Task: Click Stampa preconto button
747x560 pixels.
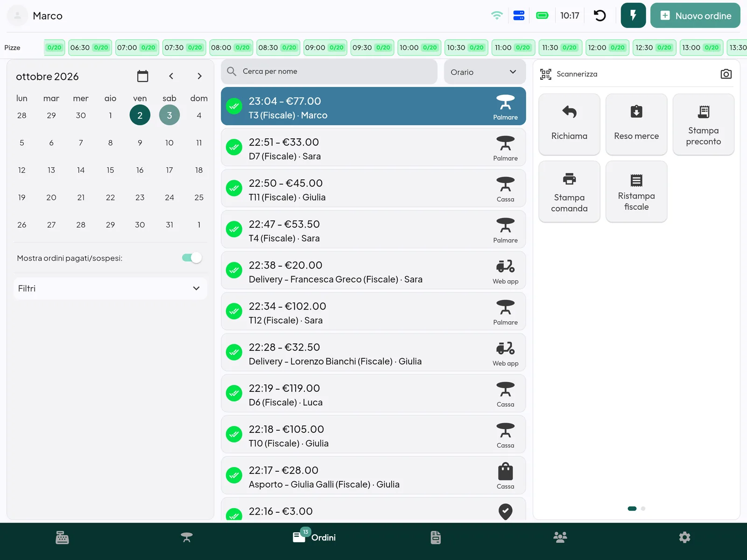Action: [x=704, y=124]
